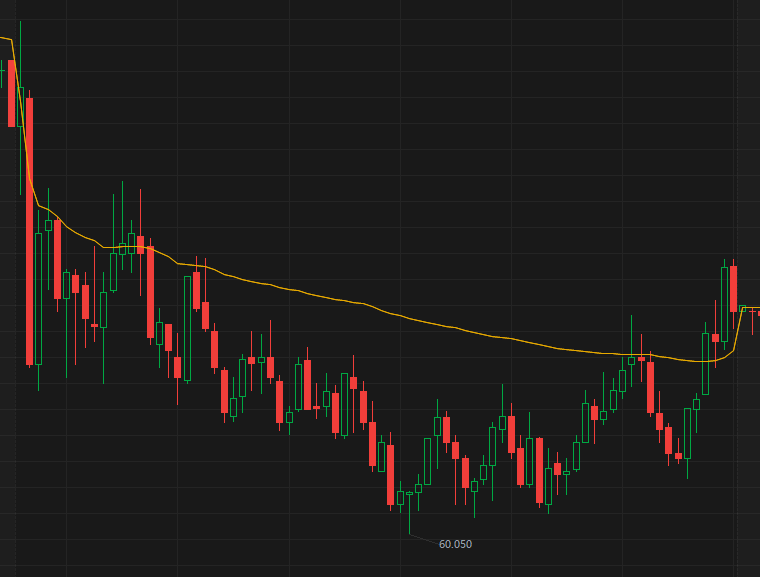The height and width of the screenshot is (577, 760).
Task: Click the tall green candle just below the breakout candle
Action: pyautogui.click(x=706, y=364)
